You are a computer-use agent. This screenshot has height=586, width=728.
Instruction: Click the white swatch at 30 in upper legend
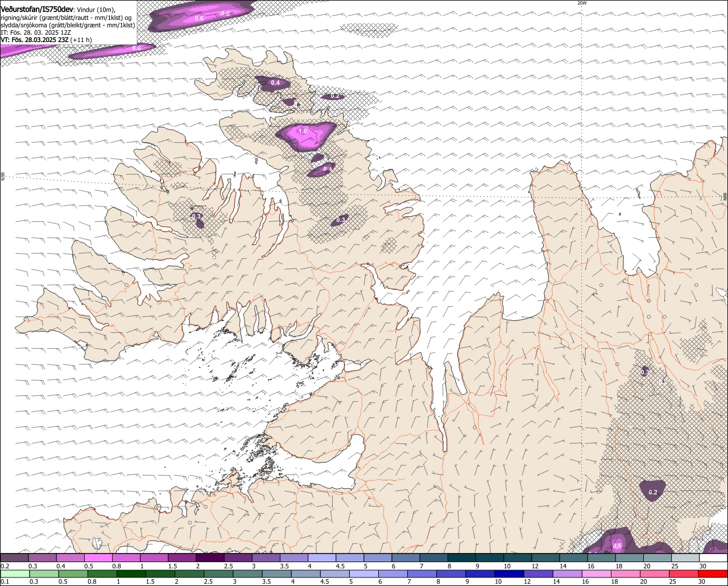[x=713, y=558]
